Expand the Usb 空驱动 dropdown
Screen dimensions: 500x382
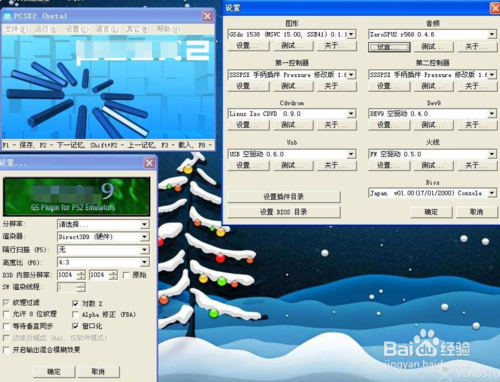click(x=351, y=154)
